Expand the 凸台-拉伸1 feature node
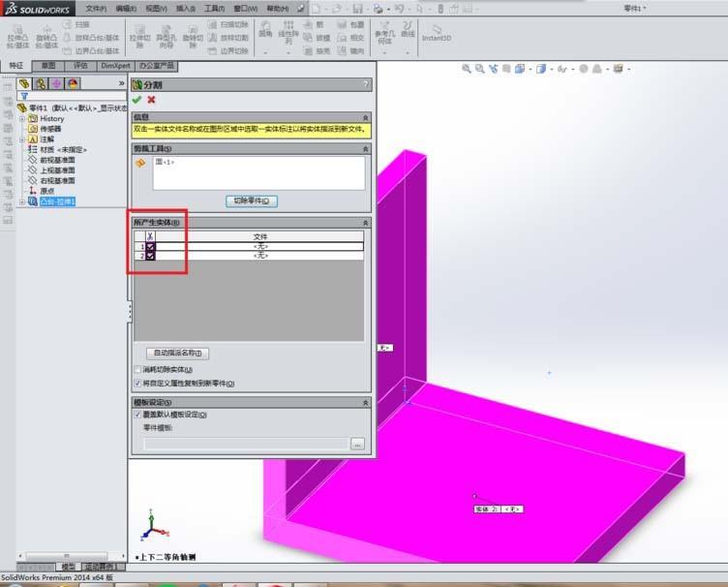 coord(22,201)
